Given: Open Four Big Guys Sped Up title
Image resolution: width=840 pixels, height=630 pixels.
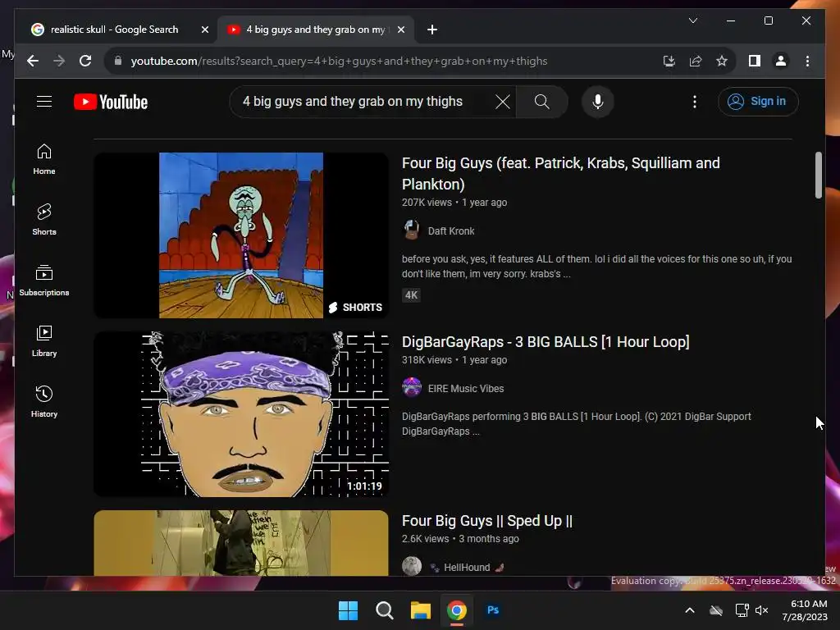Looking at the screenshot, I should coord(487,521).
